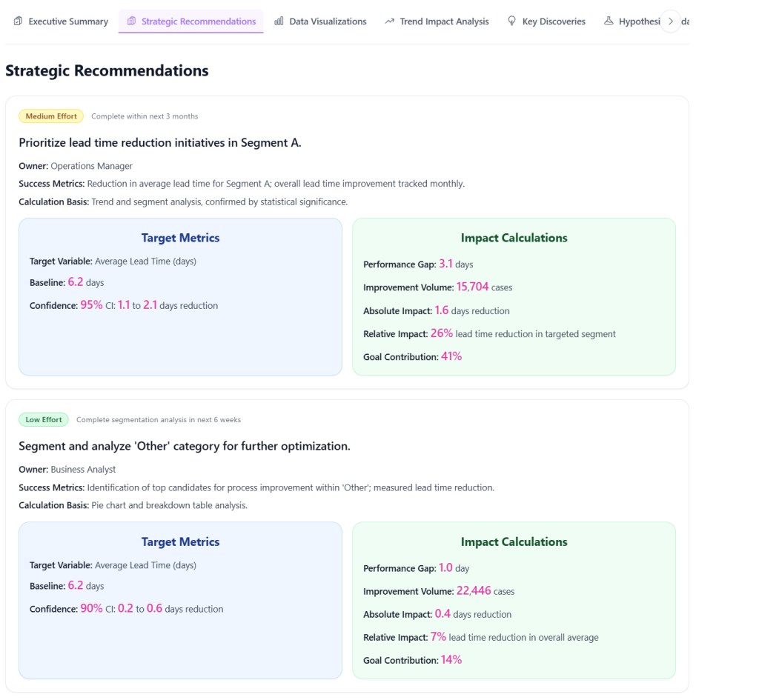Click the Owner: Business Analyst line
The image size is (759, 700).
coord(67,469)
